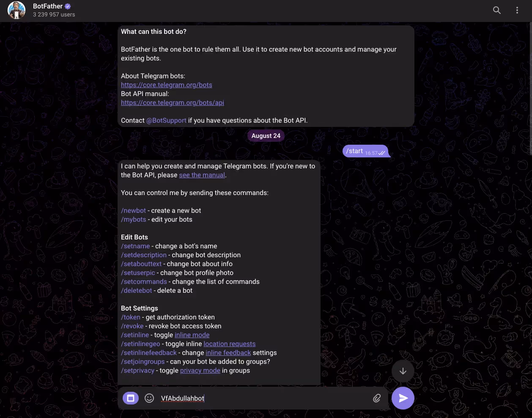
Task: Click the @BotSupport mention
Action: pyautogui.click(x=166, y=121)
